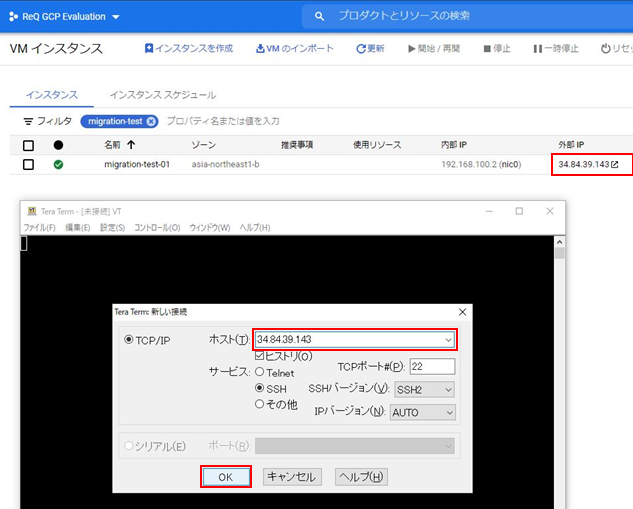The image size is (633, 509).
Task: Click the refresh (更新) button
Action: [370, 48]
